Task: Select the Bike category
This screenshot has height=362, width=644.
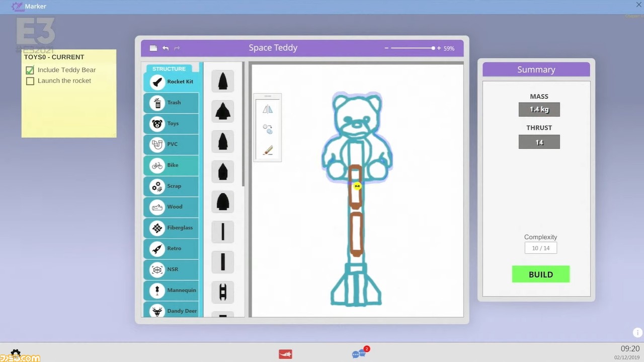Action: tap(171, 165)
